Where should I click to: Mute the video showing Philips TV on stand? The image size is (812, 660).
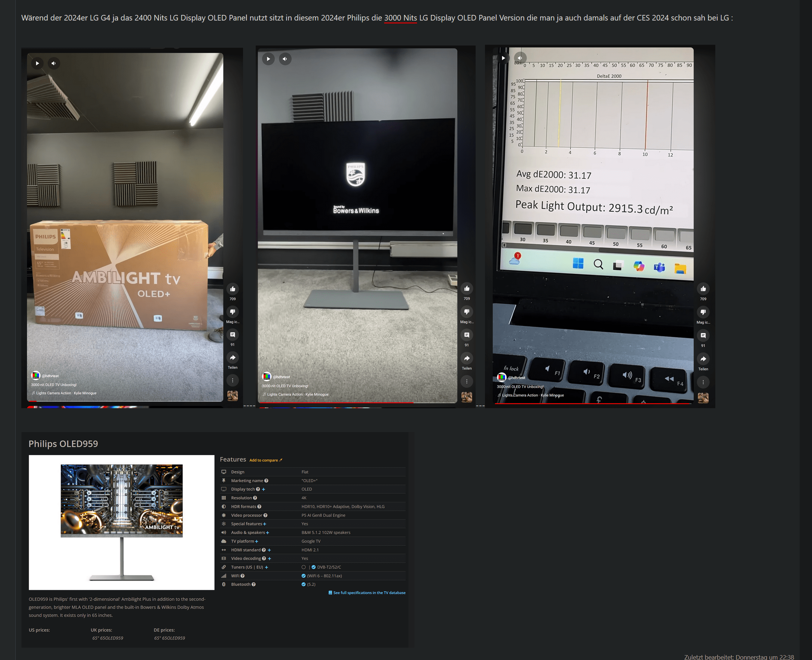click(x=285, y=59)
